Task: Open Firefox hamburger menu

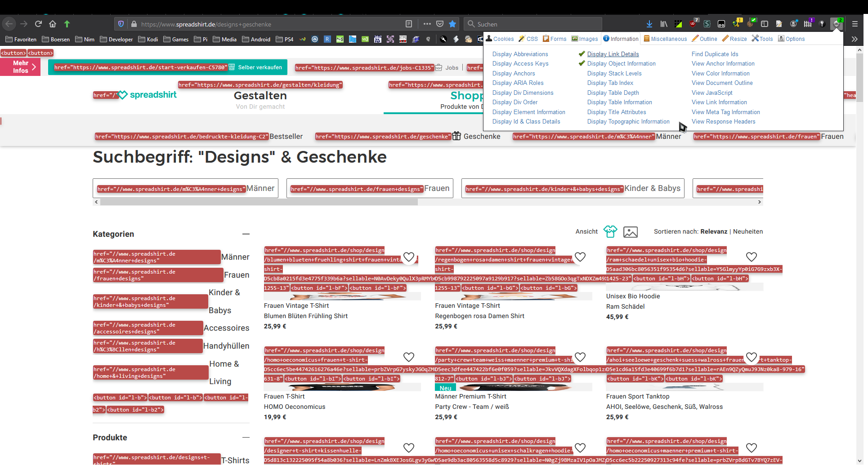Action: tap(855, 24)
